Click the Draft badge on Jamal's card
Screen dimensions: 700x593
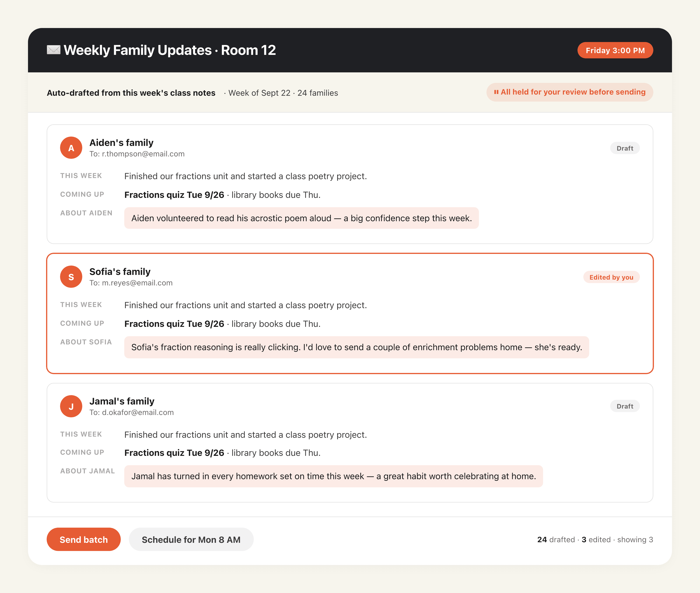click(x=625, y=406)
